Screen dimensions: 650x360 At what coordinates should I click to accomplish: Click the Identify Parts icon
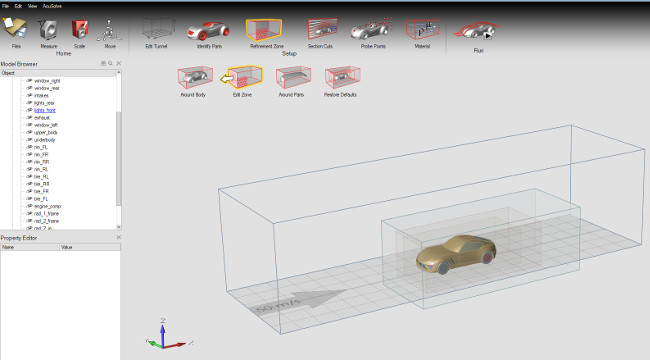209,30
